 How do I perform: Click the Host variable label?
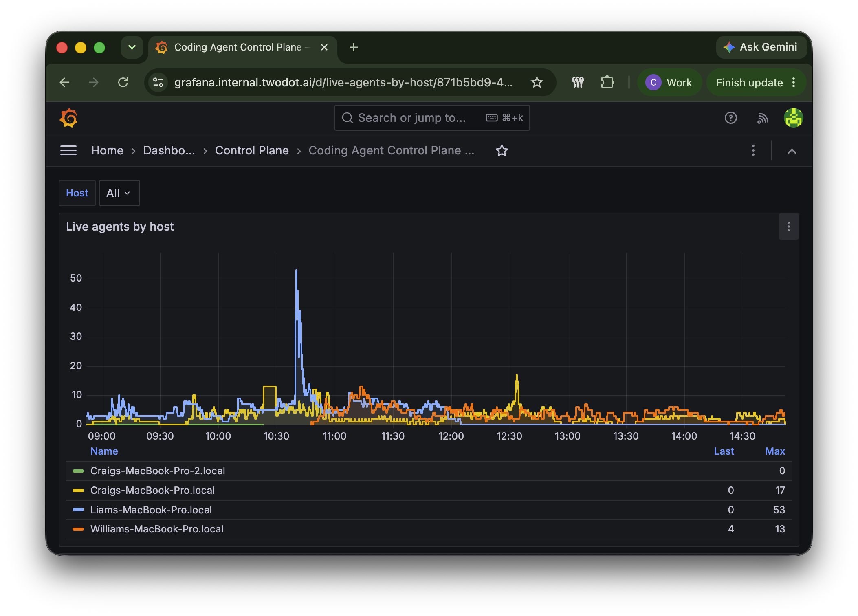(x=77, y=193)
